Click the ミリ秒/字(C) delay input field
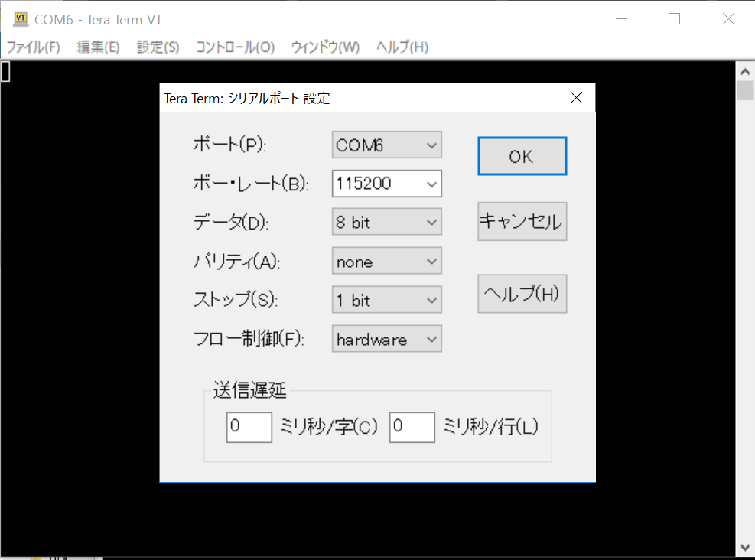The height and width of the screenshot is (560, 755). pyautogui.click(x=249, y=427)
